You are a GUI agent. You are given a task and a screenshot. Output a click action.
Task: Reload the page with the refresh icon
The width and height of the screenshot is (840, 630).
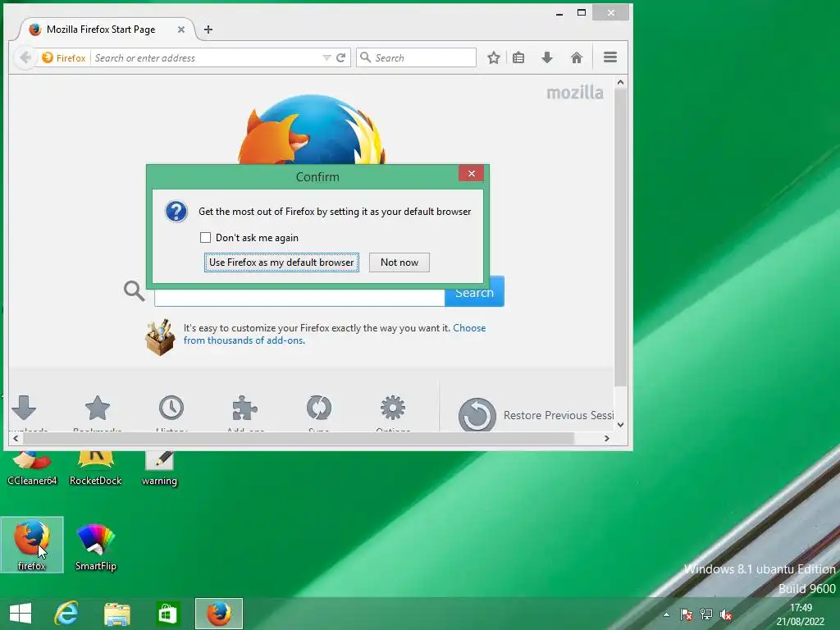pos(340,58)
